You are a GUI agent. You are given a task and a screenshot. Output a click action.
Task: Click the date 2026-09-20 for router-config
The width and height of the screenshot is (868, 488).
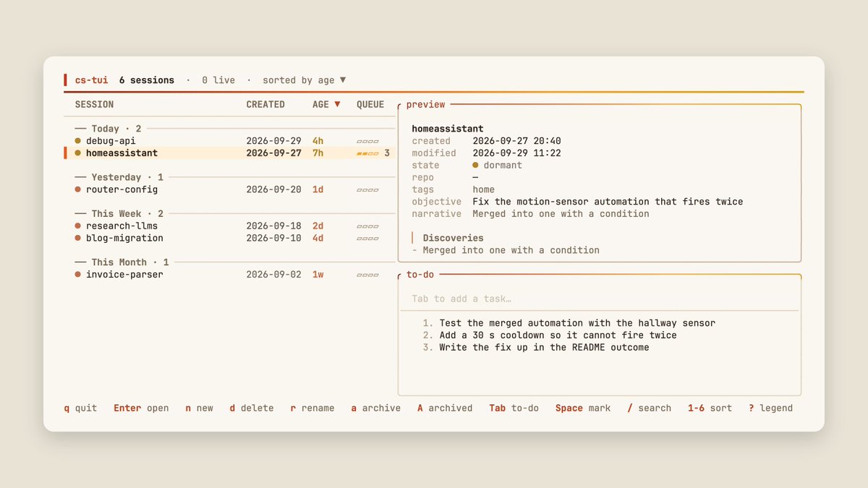pos(273,189)
